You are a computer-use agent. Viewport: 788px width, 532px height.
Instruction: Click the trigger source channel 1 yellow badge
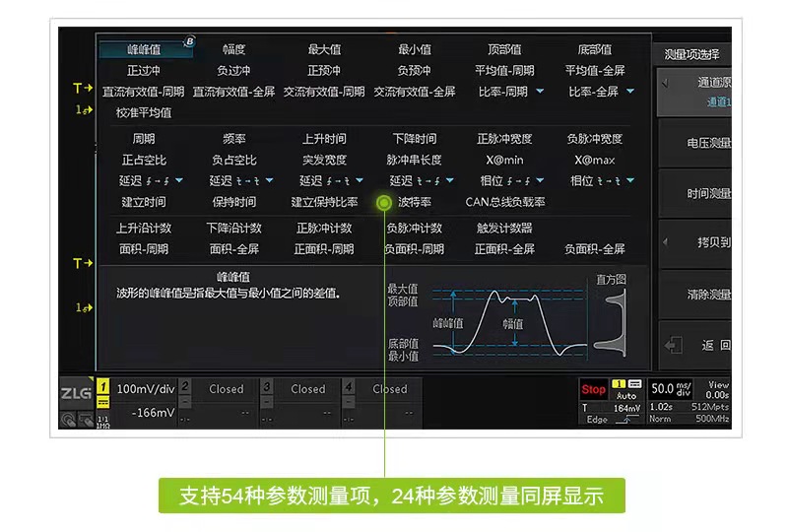619,383
